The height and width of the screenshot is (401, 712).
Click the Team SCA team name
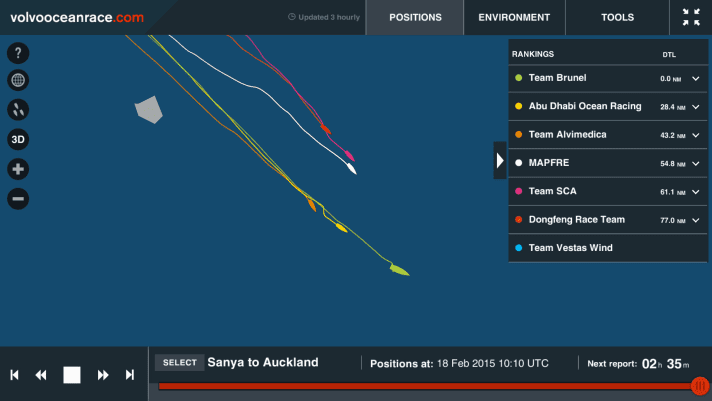pyautogui.click(x=553, y=191)
